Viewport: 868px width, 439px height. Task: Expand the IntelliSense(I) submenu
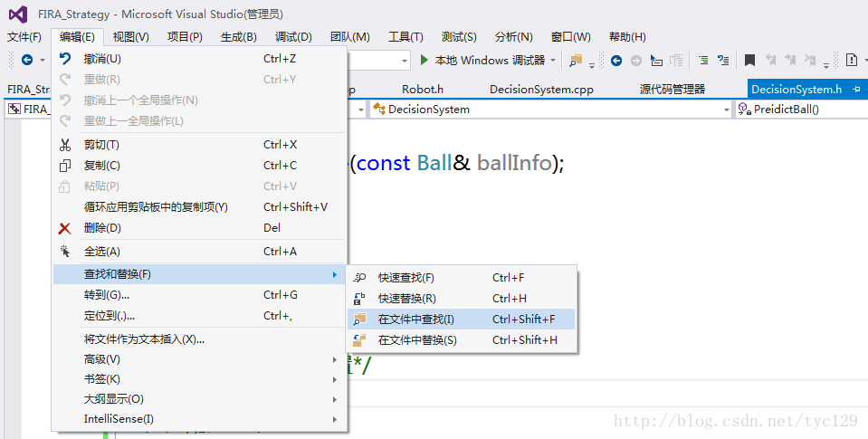tap(199, 419)
